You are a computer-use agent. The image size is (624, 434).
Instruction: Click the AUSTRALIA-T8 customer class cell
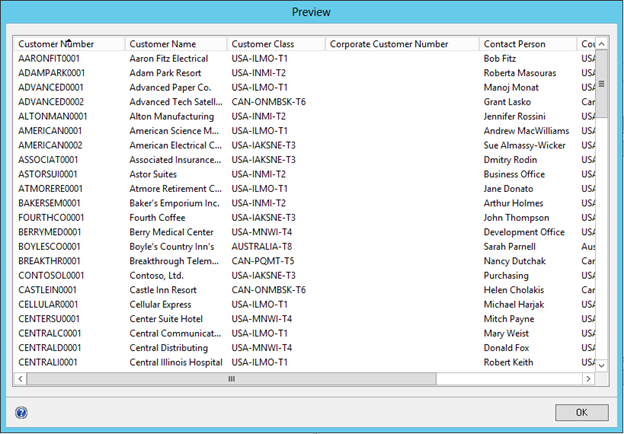[x=262, y=247]
